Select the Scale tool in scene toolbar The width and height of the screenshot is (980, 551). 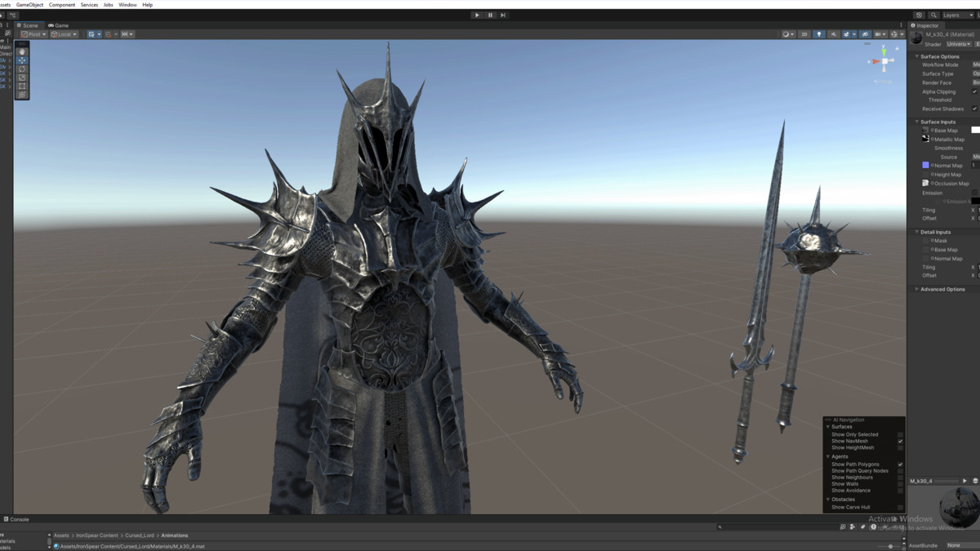tap(22, 78)
